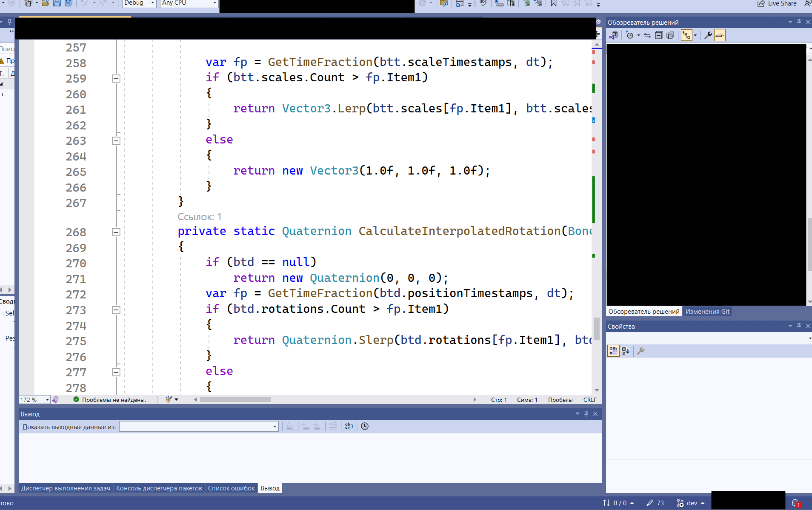Pin the Output panel window
812x510 pixels.
[586, 414]
